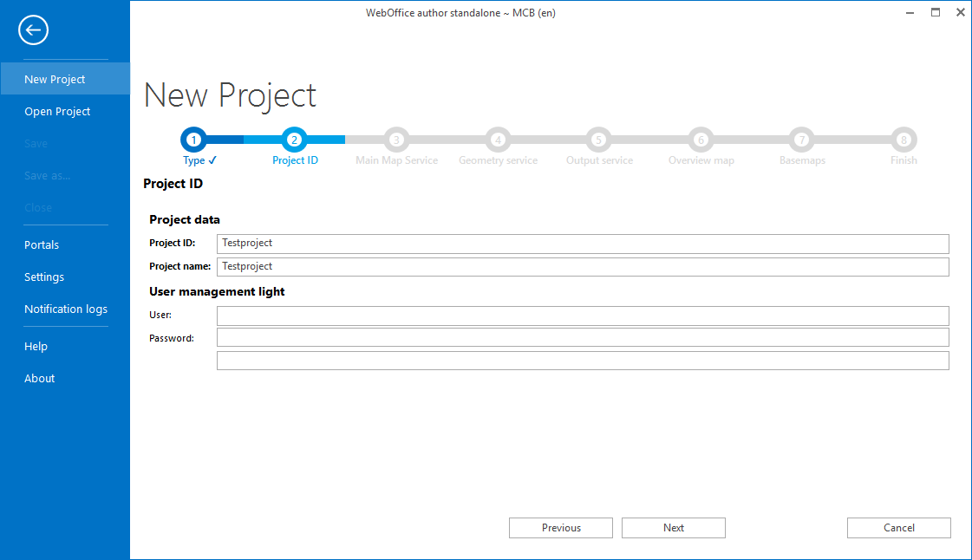Select the Type step circle
This screenshot has width=972, height=560.
click(x=193, y=140)
